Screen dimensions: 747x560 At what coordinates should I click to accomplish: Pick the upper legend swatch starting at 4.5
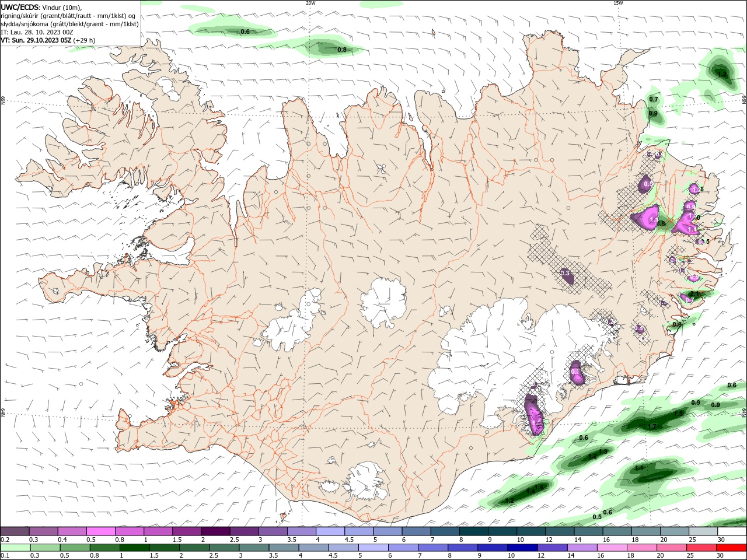pos(358,531)
